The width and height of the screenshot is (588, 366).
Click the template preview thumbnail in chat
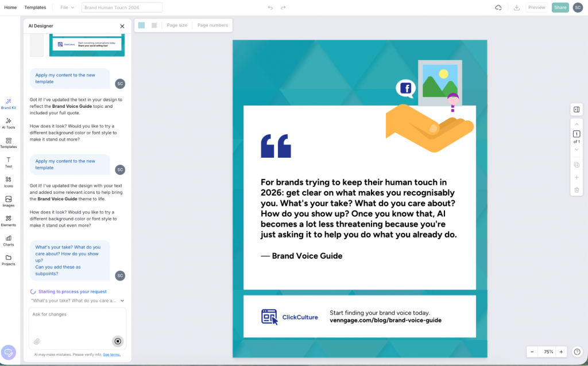pos(87,45)
